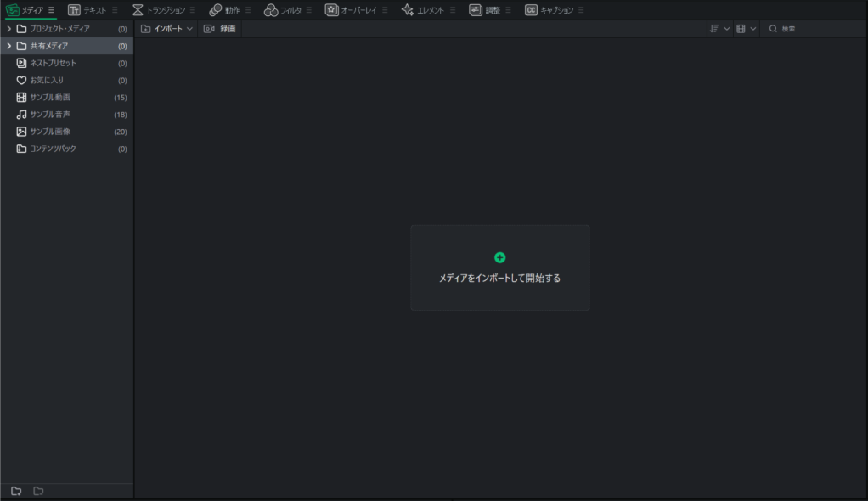This screenshot has height=501, width=868.
Task: Click the 録画 record camera icon
Action: coord(209,29)
